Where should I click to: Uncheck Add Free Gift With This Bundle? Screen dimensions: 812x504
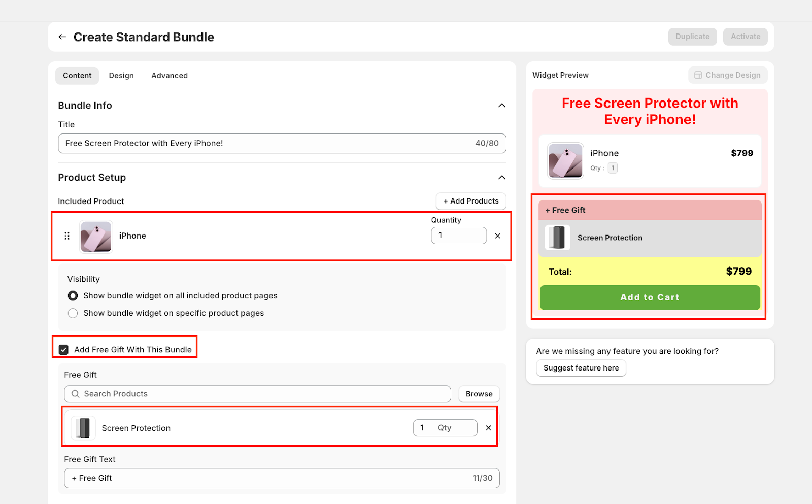(64, 350)
